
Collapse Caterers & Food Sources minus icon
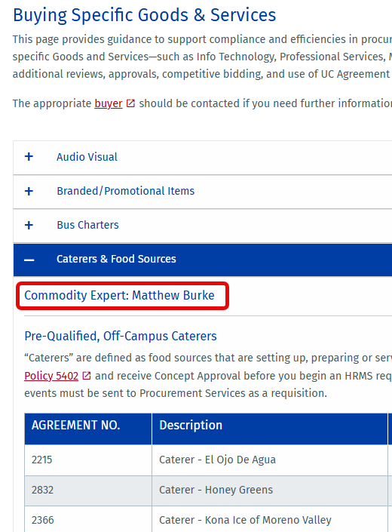[29, 260]
